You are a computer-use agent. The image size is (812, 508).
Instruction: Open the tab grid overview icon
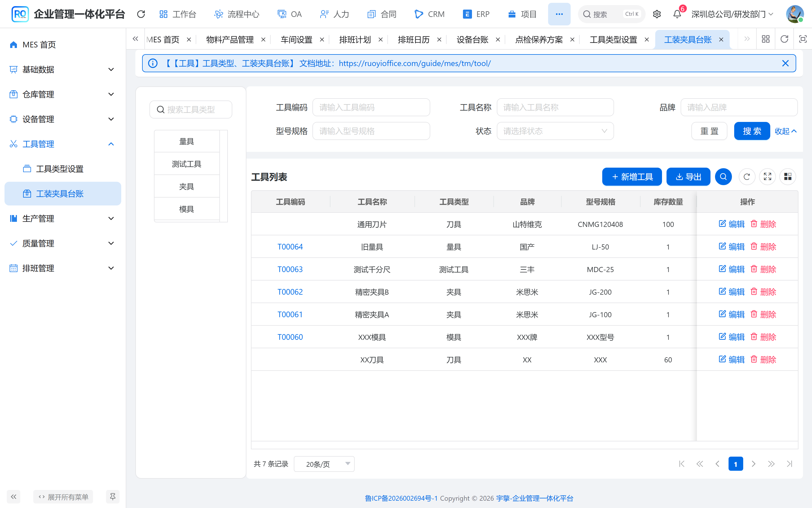click(x=766, y=39)
